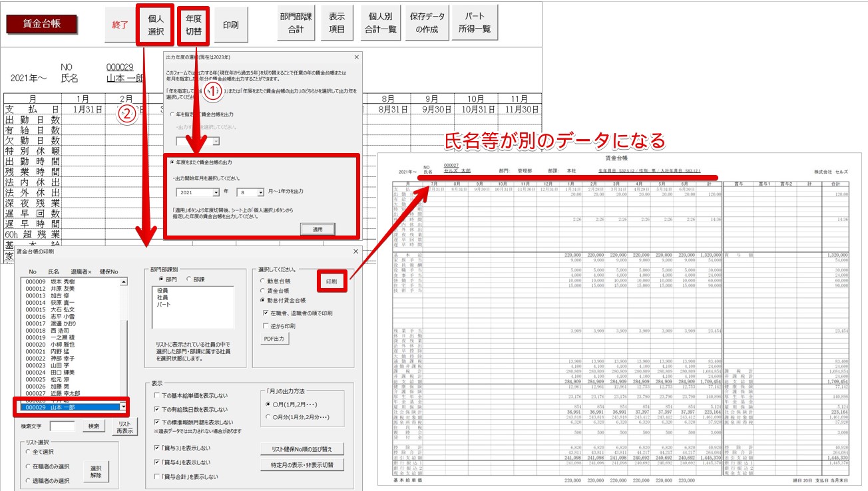This screenshot has width=868, height=491.
Task: Choose the 勤怠台帳 radio option
Action: tap(274, 281)
